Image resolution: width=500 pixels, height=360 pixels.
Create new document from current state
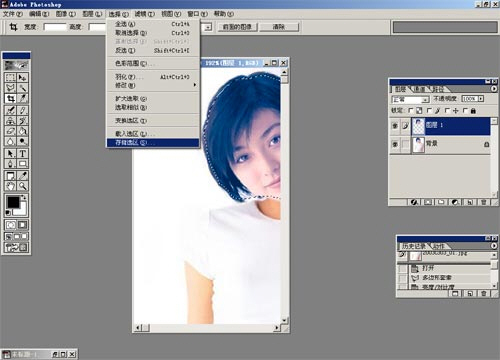coord(456,293)
